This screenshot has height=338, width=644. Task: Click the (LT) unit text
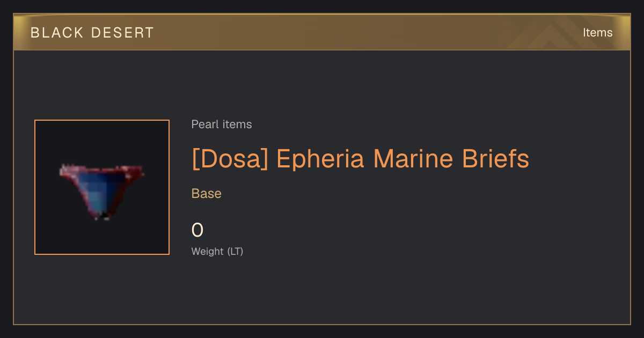click(235, 251)
